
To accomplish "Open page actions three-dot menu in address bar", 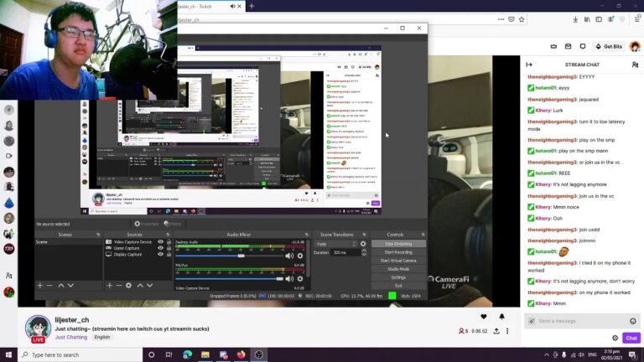I will point(501,19).
